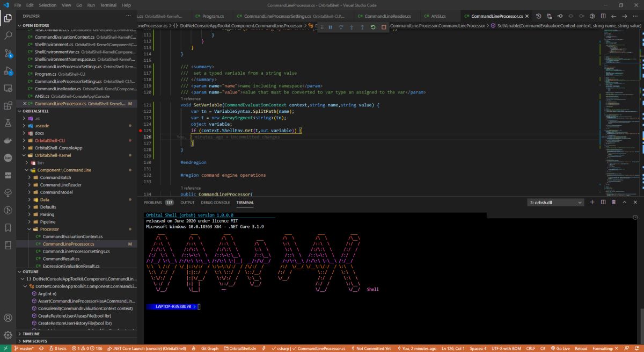Expand the TIMELINE section
This screenshot has height=352, width=644.
click(77, 334)
